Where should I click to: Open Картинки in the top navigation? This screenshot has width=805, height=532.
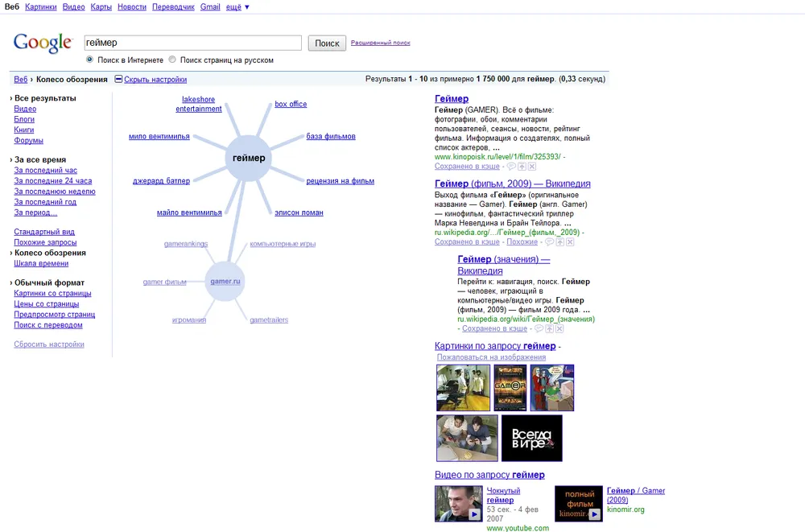coord(40,7)
